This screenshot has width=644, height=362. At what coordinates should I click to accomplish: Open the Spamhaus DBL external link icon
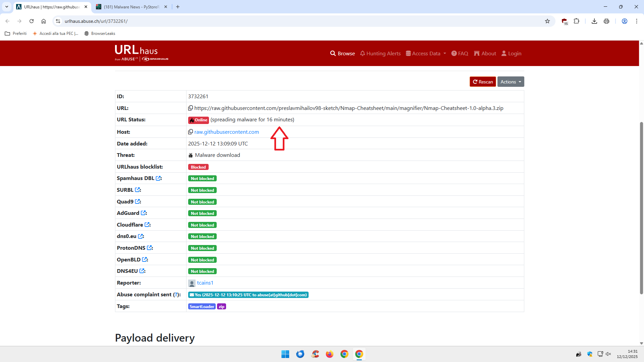(158, 178)
